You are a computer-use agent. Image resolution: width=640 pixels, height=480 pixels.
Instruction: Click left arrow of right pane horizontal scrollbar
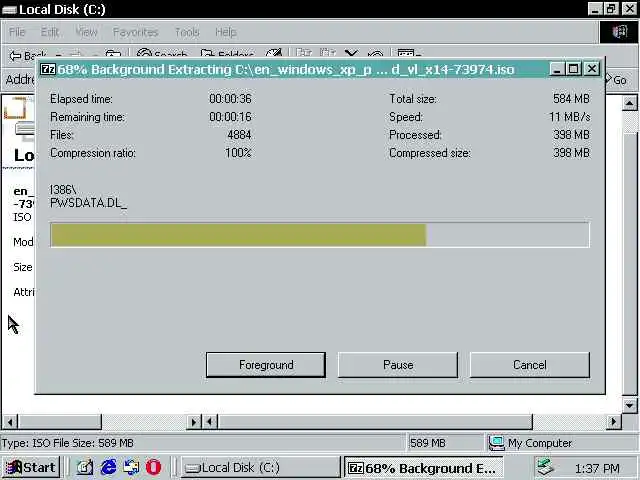tap(210, 422)
